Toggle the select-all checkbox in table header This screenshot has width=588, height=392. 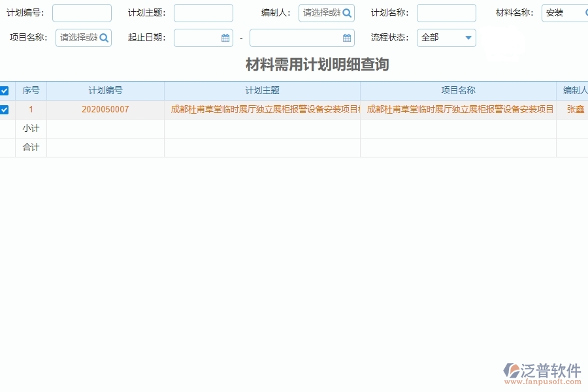coord(5,90)
